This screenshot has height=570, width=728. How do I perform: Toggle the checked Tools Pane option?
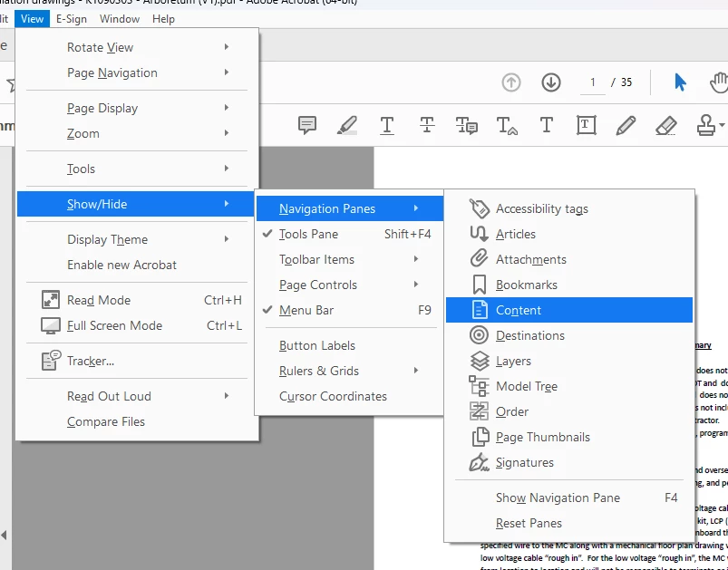pos(348,234)
